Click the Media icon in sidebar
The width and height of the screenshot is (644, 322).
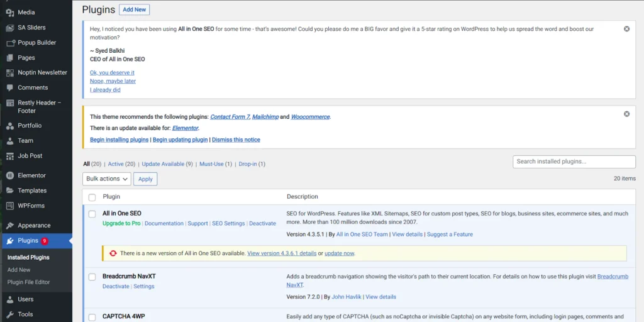[10, 13]
